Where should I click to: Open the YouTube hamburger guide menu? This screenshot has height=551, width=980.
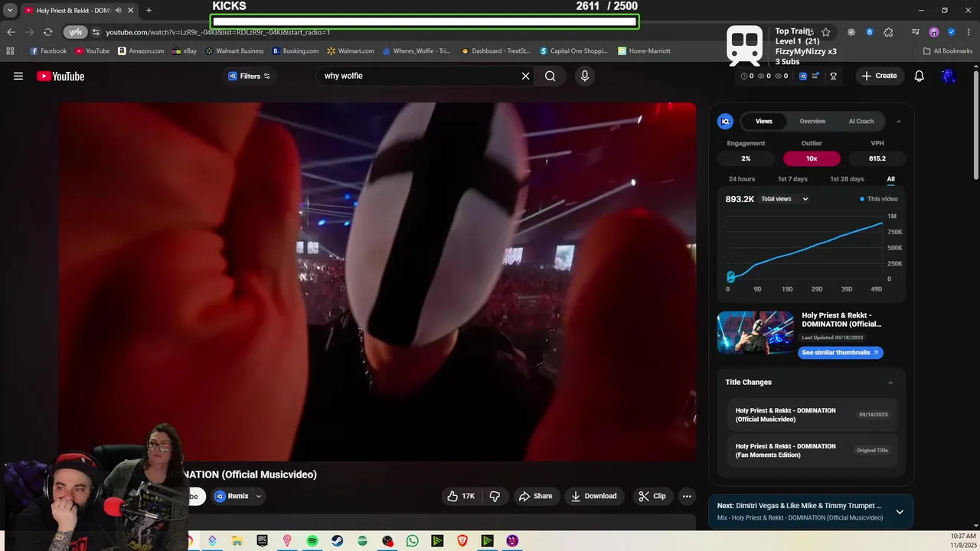(x=18, y=76)
